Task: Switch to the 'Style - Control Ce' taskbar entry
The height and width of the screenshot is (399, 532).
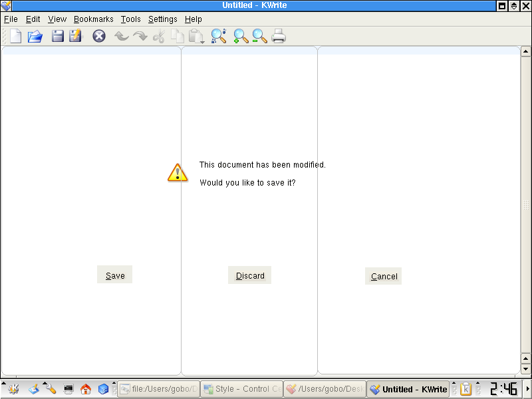Action: [241, 389]
